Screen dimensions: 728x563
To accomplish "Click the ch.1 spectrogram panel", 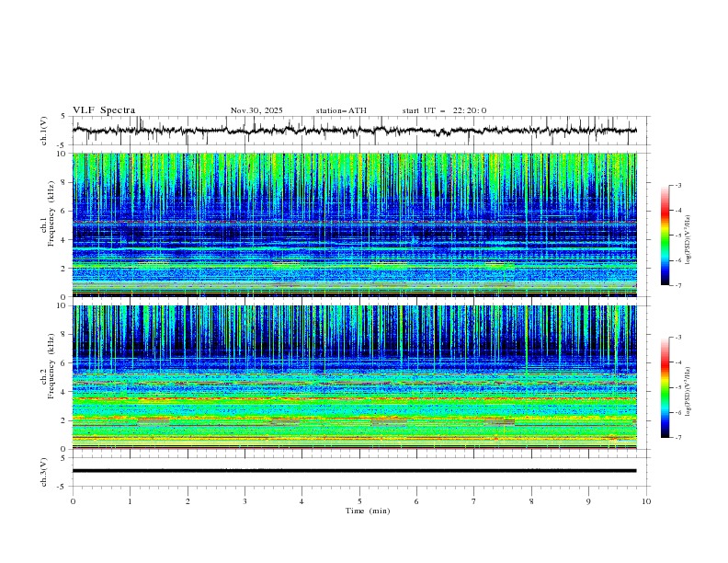I will (354, 224).
